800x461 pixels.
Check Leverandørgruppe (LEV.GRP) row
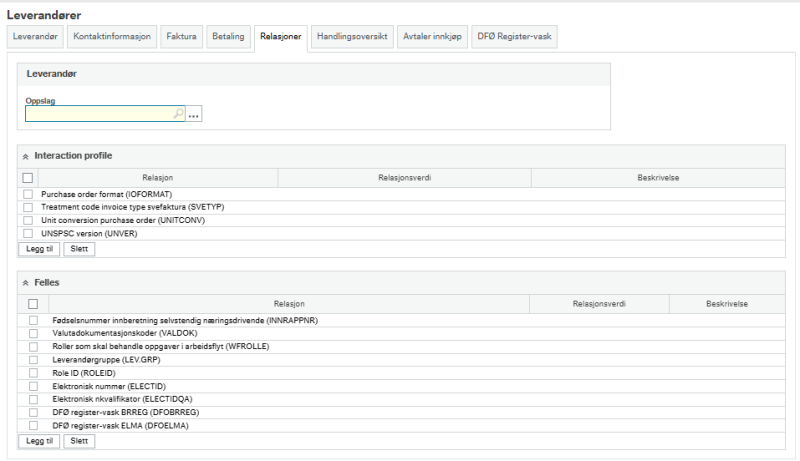coord(33,360)
